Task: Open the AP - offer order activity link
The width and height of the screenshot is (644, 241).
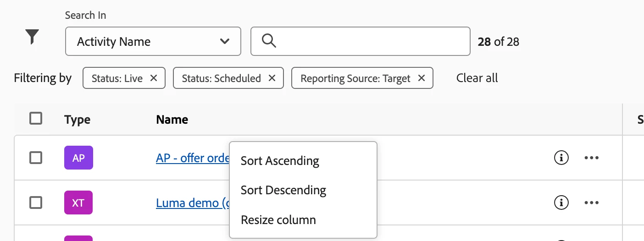Action: click(193, 158)
